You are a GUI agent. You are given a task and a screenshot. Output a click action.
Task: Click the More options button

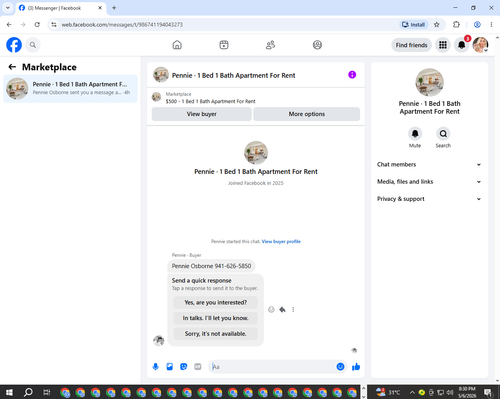click(x=307, y=114)
